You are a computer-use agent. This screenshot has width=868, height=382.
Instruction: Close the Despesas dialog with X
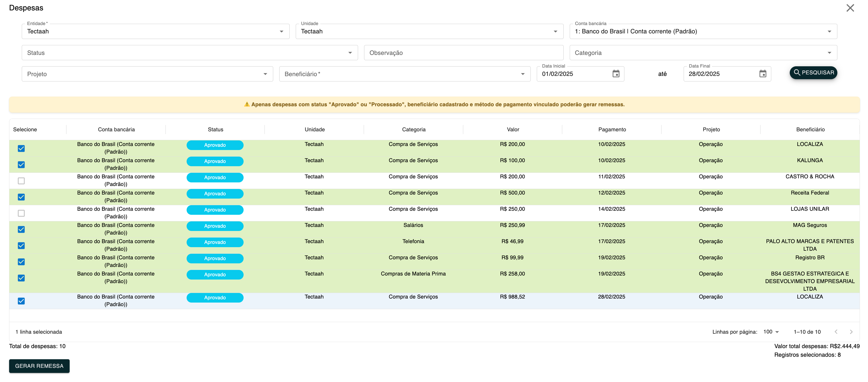[x=850, y=8]
